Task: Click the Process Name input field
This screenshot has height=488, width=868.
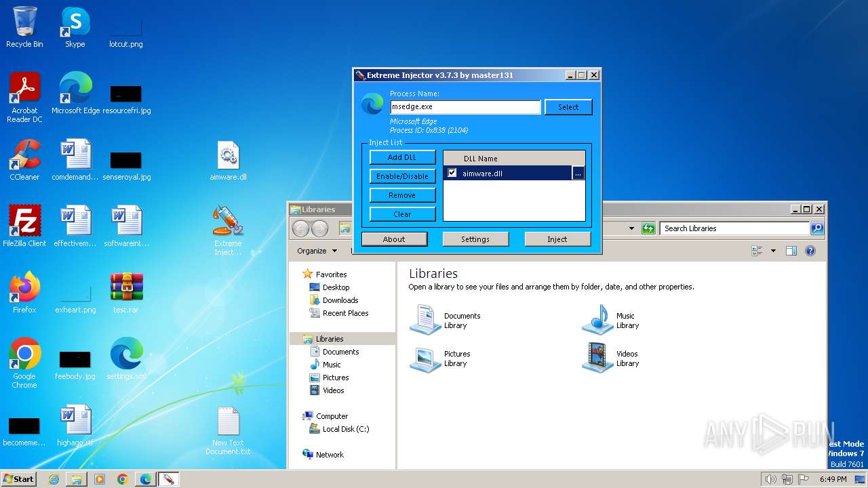Action: pyautogui.click(x=465, y=107)
